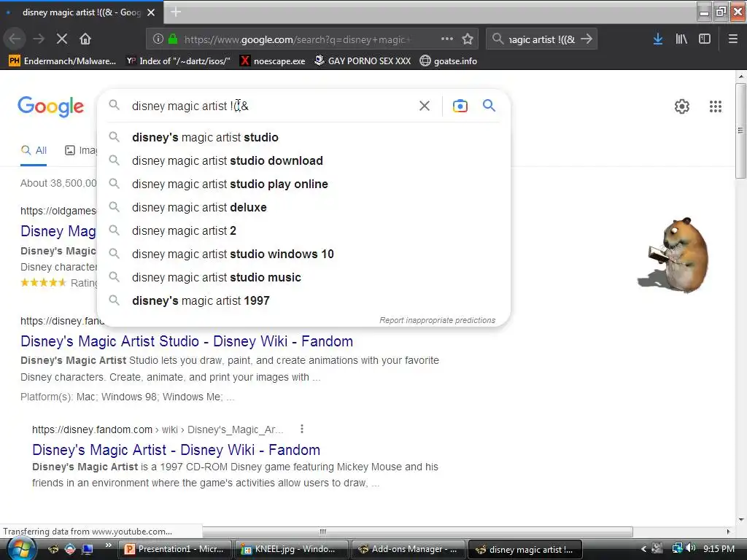Switch to Presentation1 PowerPoint taskbar button

[x=175, y=549]
